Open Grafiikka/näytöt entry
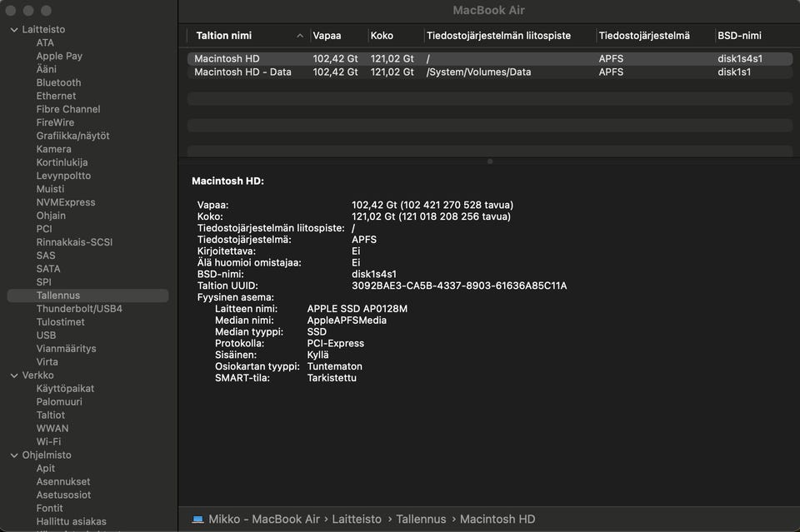 [x=72, y=136]
